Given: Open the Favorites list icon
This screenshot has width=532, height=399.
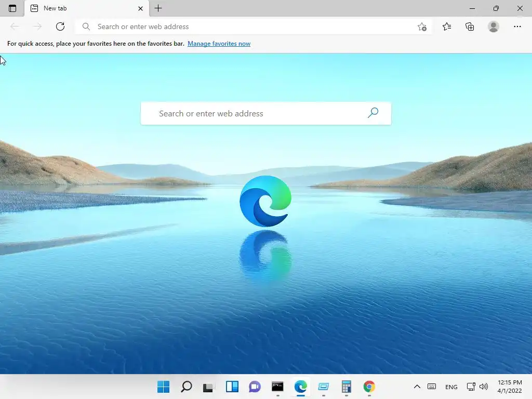Looking at the screenshot, I should [447, 26].
